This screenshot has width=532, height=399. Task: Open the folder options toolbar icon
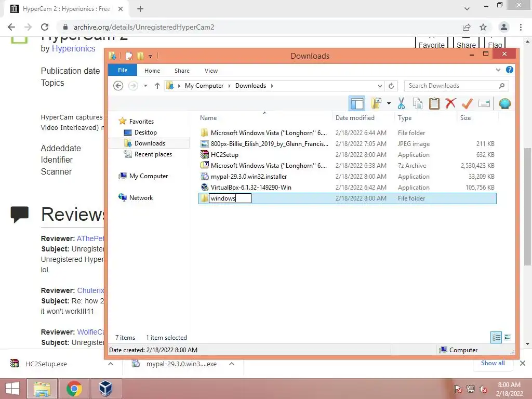(376, 103)
